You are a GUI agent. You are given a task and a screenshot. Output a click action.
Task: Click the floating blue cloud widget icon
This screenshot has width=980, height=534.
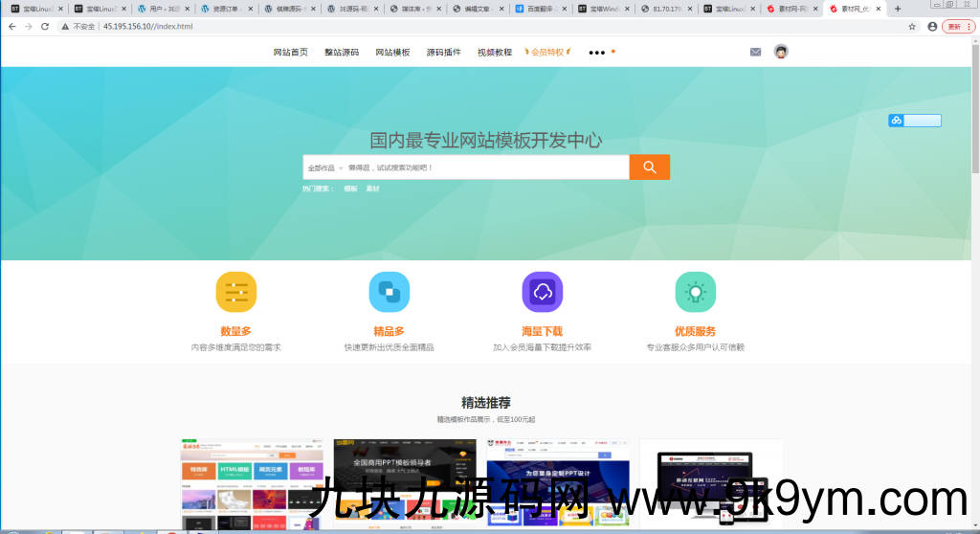point(896,121)
